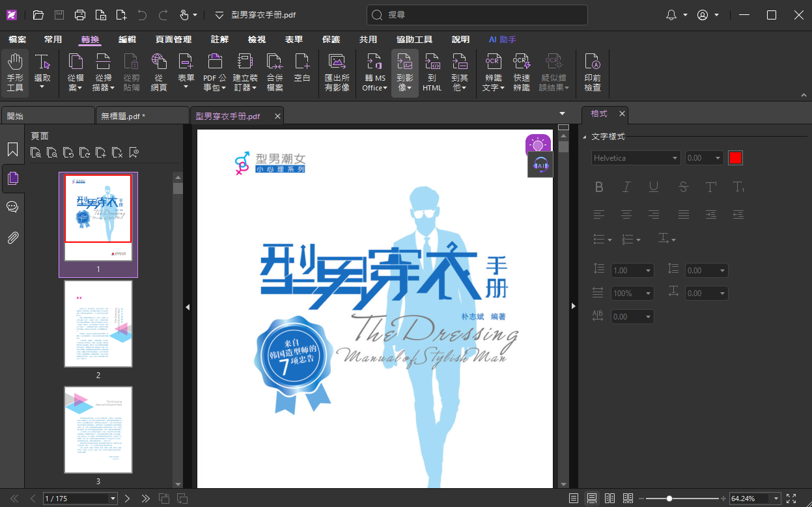Go to the next page arrow
This screenshot has width=812, height=507.
tap(128, 499)
